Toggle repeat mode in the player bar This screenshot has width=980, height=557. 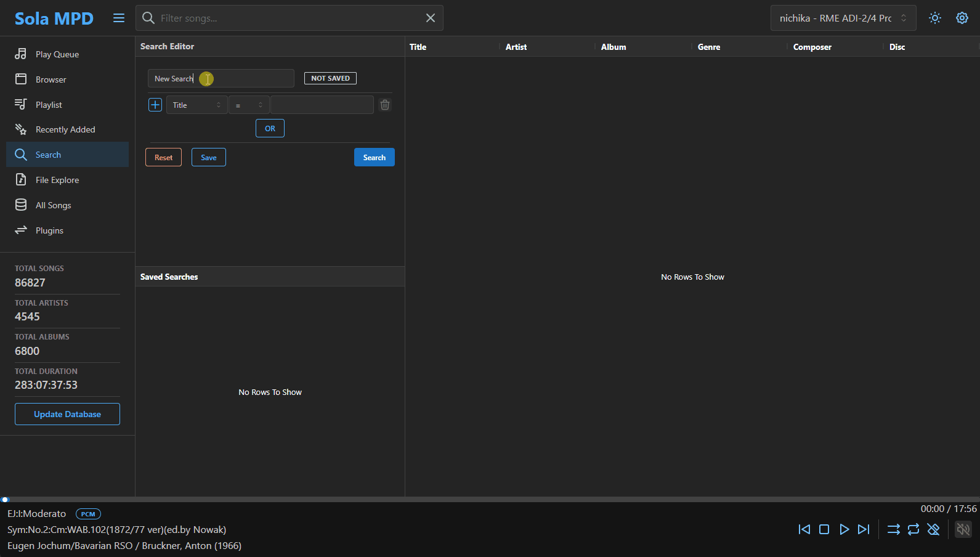913,529
